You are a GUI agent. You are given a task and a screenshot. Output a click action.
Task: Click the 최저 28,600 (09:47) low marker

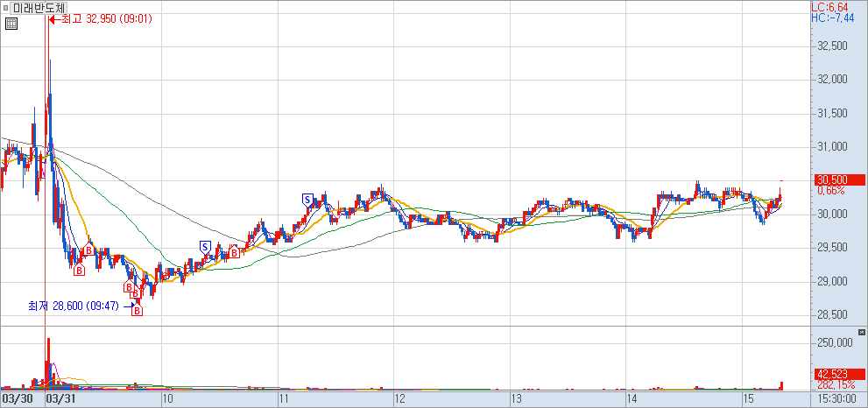coord(81,306)
